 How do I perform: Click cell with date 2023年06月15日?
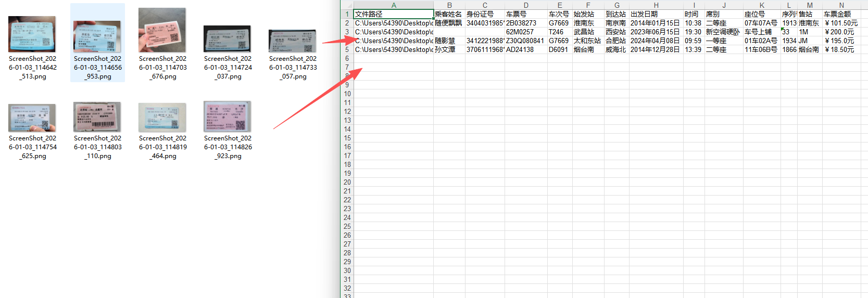click(x=656, y=32)
